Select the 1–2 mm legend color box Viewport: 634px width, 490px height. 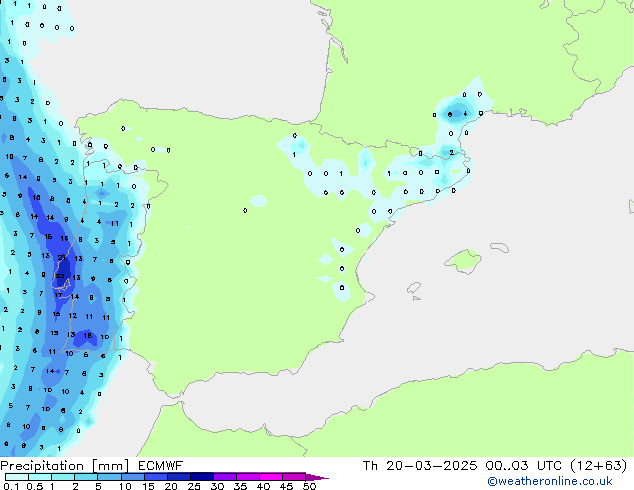pyautogui.click(x=63, y=477)
